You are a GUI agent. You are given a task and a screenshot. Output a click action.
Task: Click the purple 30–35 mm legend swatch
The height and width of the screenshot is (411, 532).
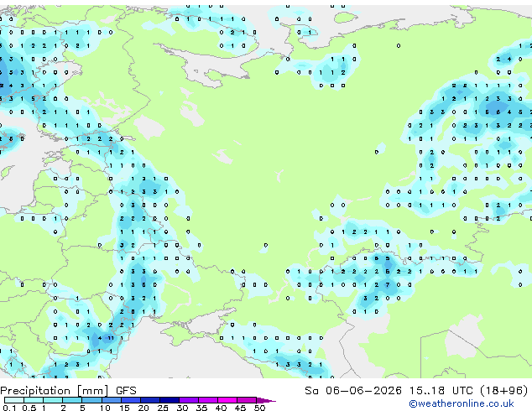(x=189, y=400)
